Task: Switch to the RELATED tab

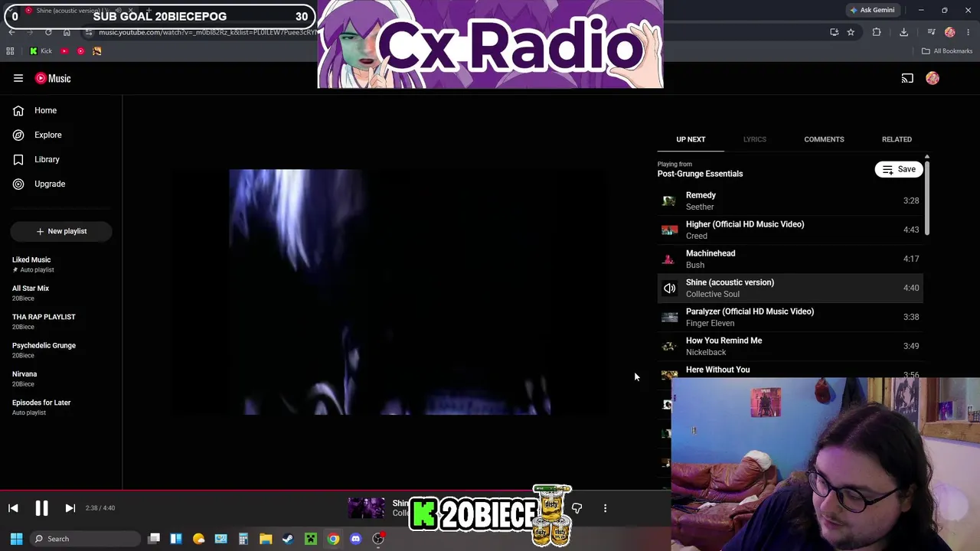Action: coord(897,139)
